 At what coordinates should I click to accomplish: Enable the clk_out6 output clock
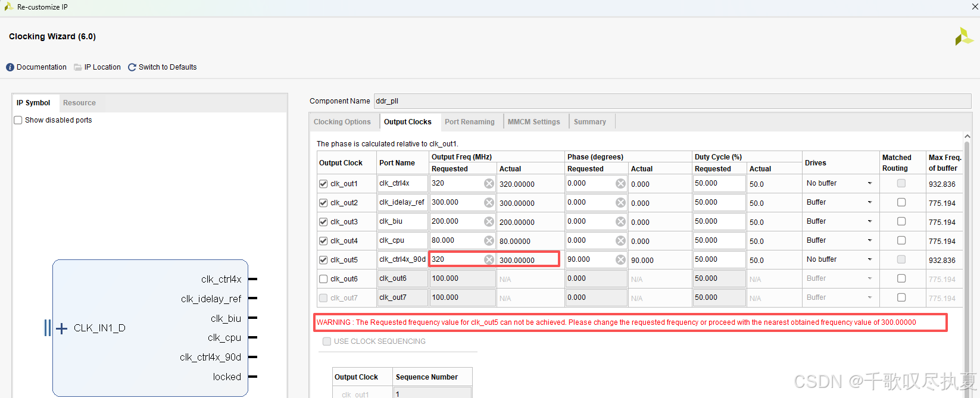tap(323, 279)
